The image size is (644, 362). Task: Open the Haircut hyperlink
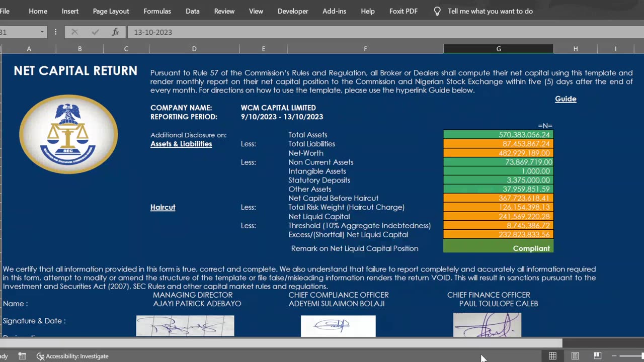pos(163,207)
